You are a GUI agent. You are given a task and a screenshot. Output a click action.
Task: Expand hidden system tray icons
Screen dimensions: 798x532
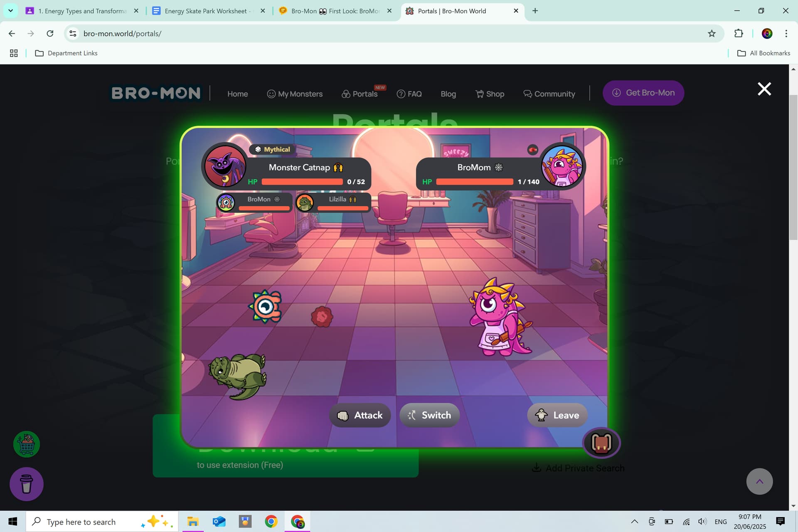tap(634, 522)
